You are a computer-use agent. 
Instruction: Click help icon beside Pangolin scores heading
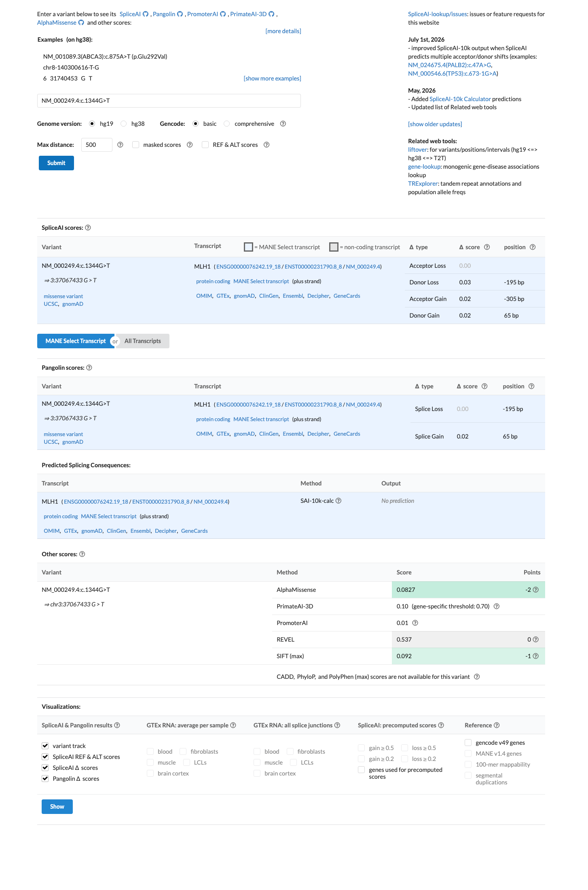89,368
